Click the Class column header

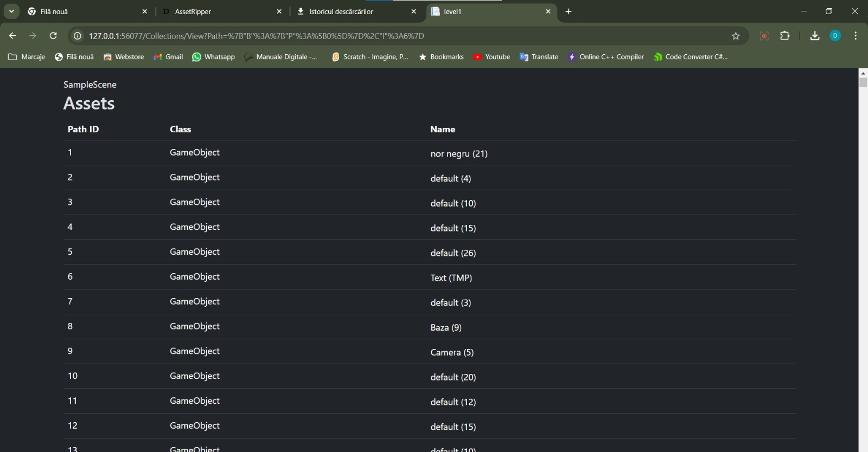[x=181, y=129]
